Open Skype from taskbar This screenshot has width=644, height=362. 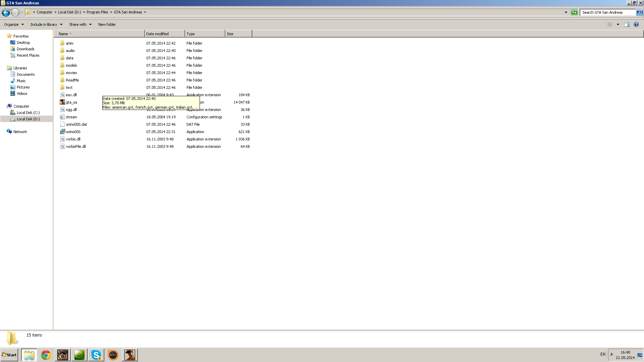click(96, 355)
